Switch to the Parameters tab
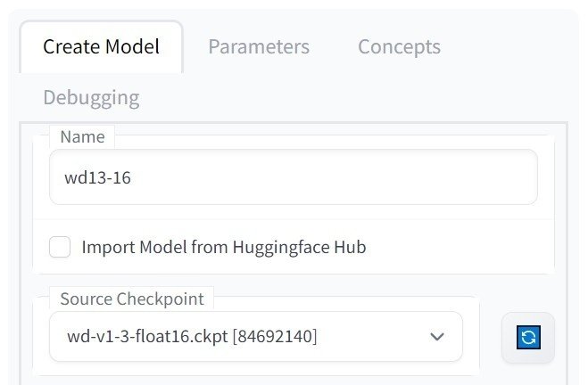This screenshot has height=385, width=588. tap(259, 47)
